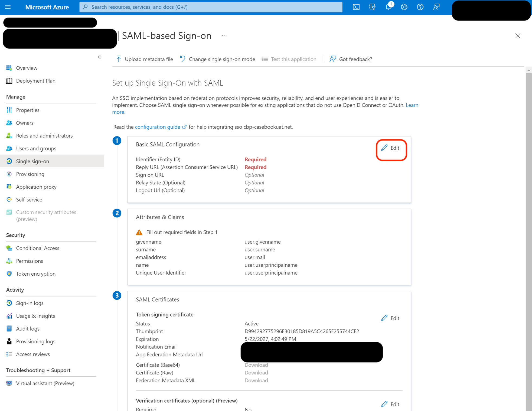This screenshot has width=532, height=411.
Task: Open the more options ellipsis near the title
Action: tap(224, 35)
